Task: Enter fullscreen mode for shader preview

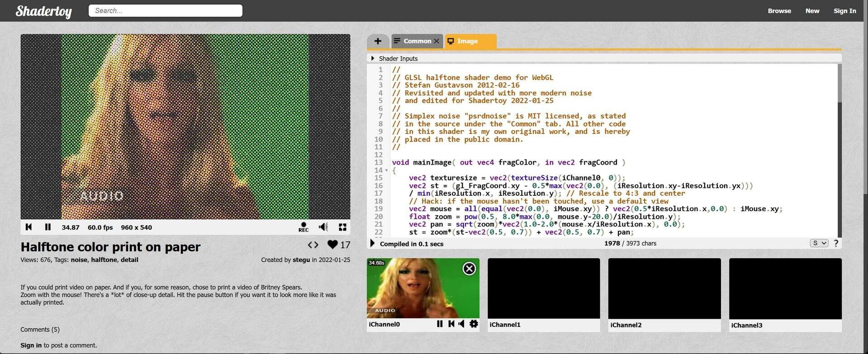Action: pyautogui.click(x=342, y=227)
